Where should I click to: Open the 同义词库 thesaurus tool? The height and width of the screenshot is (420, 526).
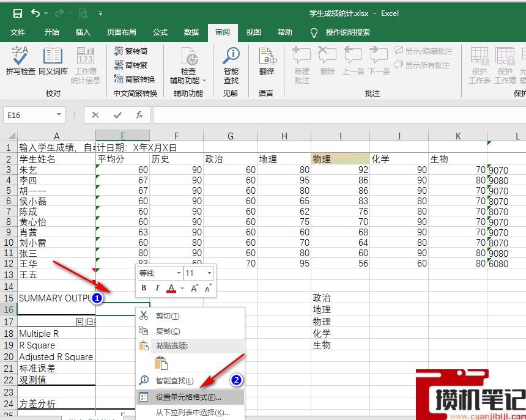[x=53, y=61]
